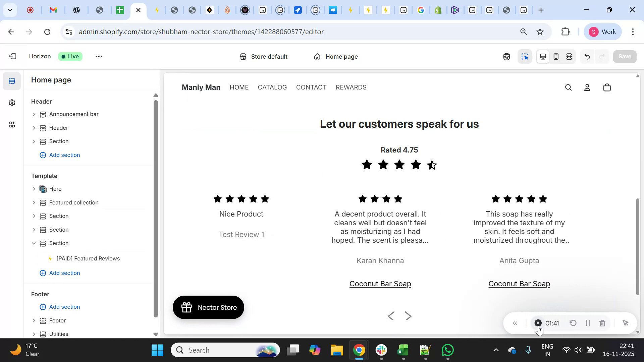The height and width of the screenshot is (362, 644).
Task: Open the app embeds panel in sidebar
Action: click(12, 125)
